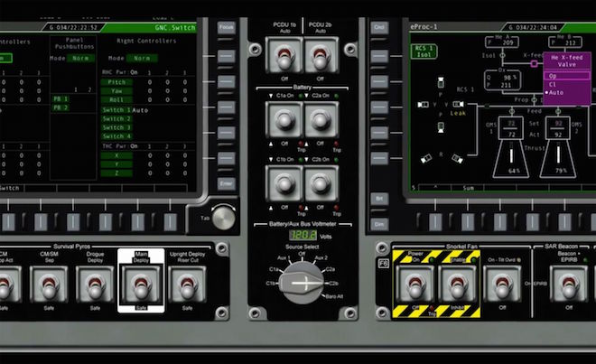The height and width of the screenshot is (364, 596).
Task: Click the 120.2 volts voltmeter readout
Action: pos(303,236)
